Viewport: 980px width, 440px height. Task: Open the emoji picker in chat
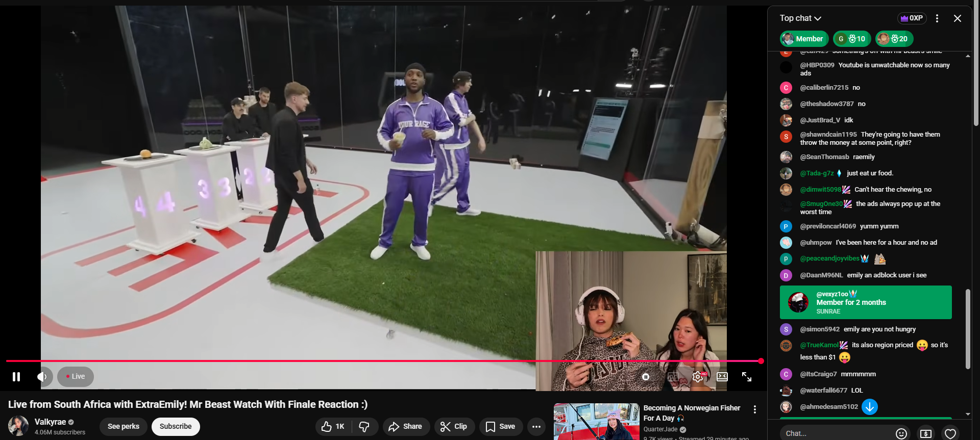pyautogui.click(x=901, y=433)
